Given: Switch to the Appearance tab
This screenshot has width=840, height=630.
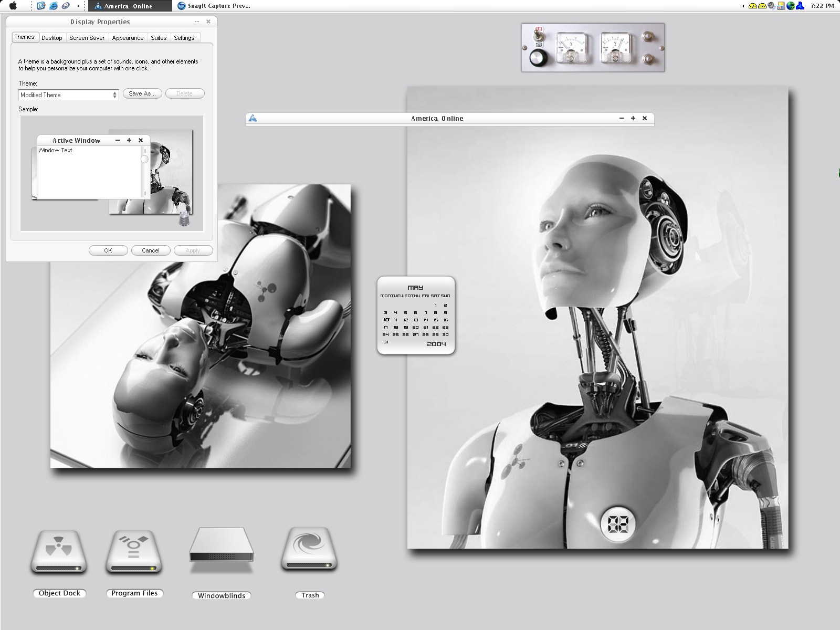Looking at the screenshot, I should pyautogui.click(x=128, y=38).
